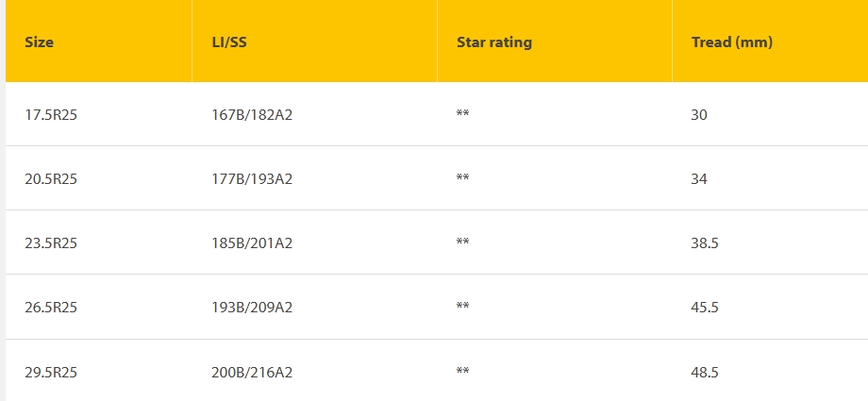This screenshot has height=401, width=868.
Task: Click the 185B/201A2 load index value
Action: (252, 243)
